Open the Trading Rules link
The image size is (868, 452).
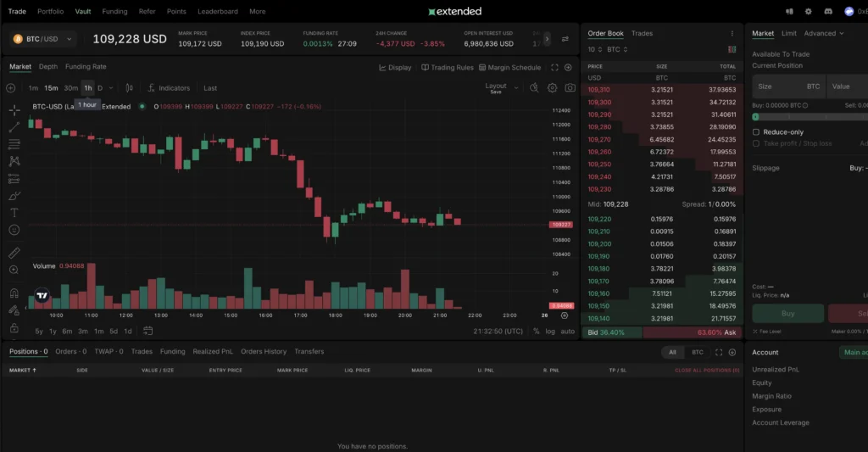pyautogui.click(x=448, y=68)
